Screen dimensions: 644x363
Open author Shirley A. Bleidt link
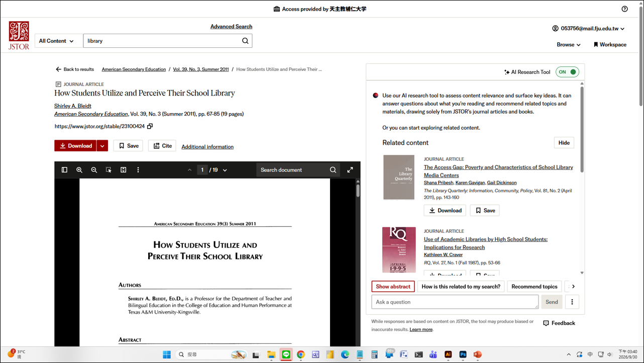click(x=73, y=106)
